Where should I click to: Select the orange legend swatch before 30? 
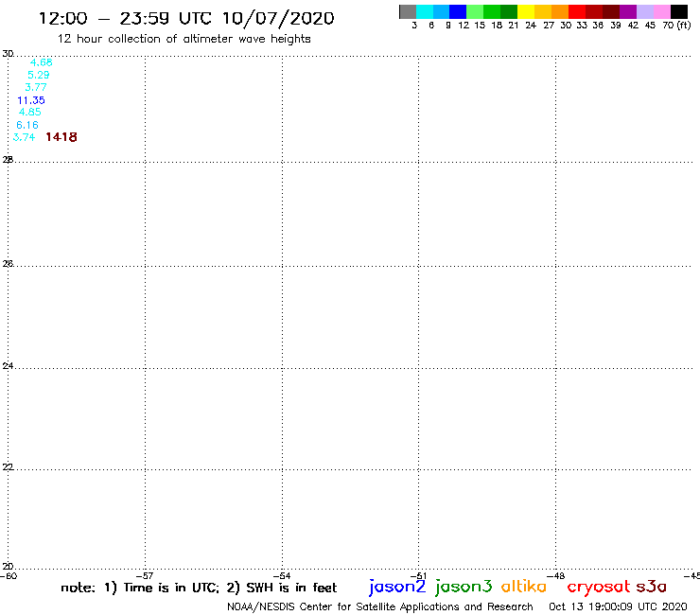point(560,11)
